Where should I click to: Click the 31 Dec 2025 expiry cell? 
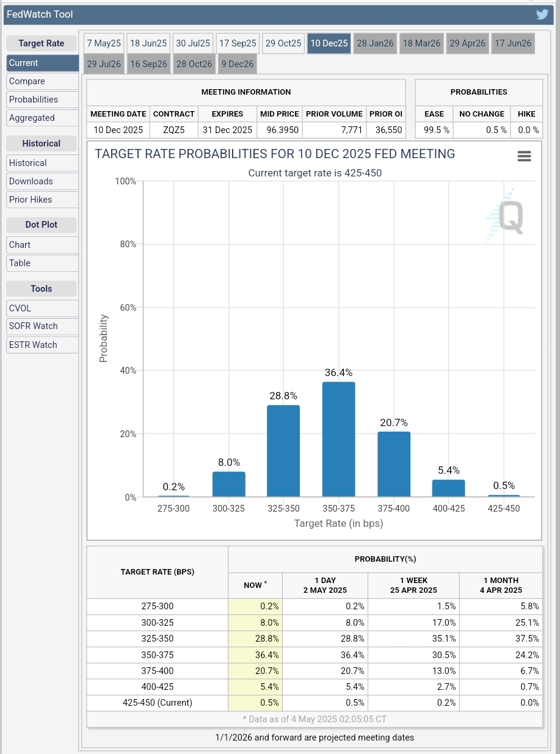228,130
